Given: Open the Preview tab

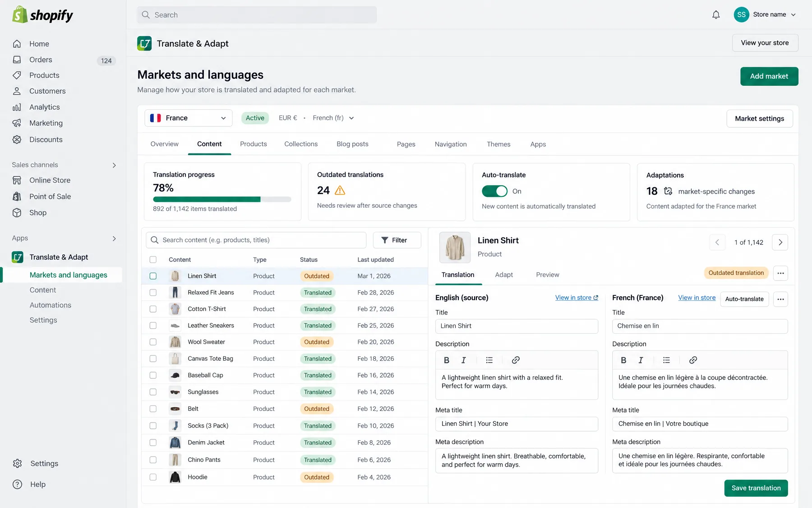Looking at the screenshot, I should click(x=548, y=275).
